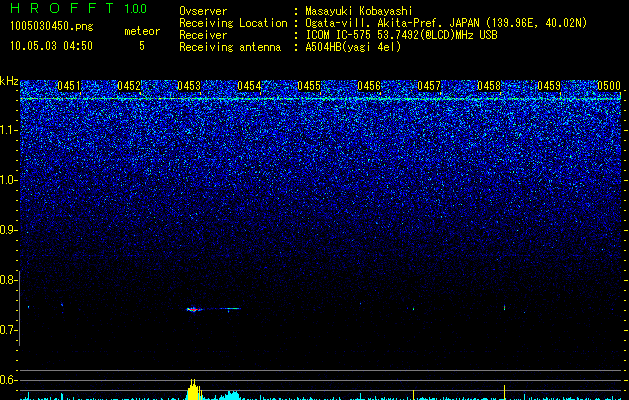Click the 0.8 kHz axis label
Viewport: 629px width, 400px height.
click(7, 280)
